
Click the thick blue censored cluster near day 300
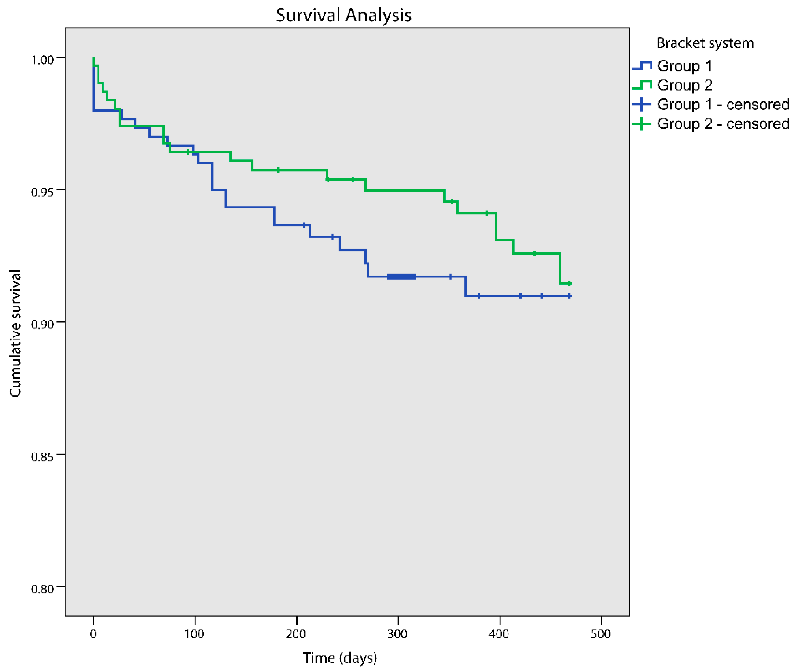click(401, 276)
